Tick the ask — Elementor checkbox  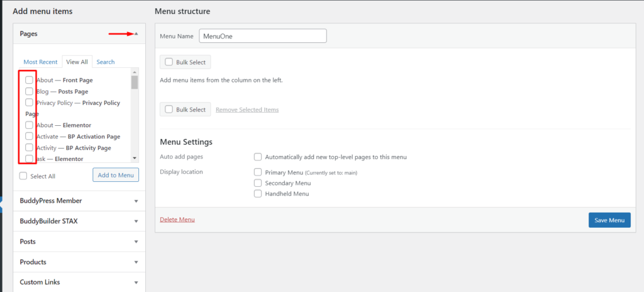(29, 159)
